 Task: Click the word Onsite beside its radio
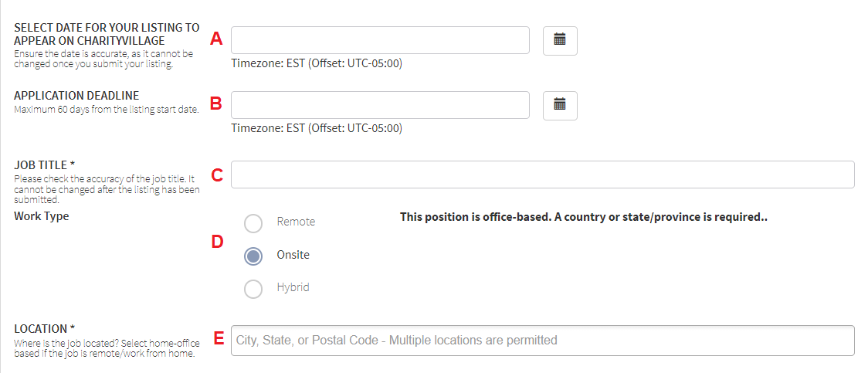coord(293,255)
